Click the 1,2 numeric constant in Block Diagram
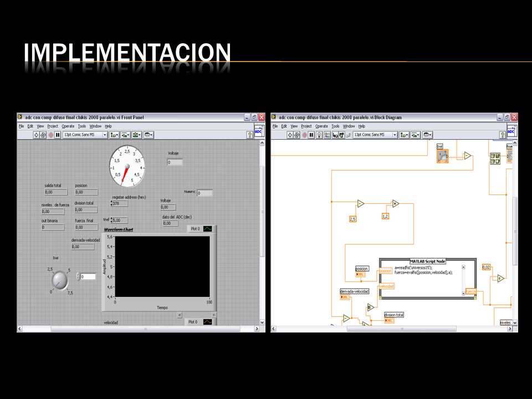The height and width of the screenshot is (399, 532). pyautogui.click(x=386, y=216)
